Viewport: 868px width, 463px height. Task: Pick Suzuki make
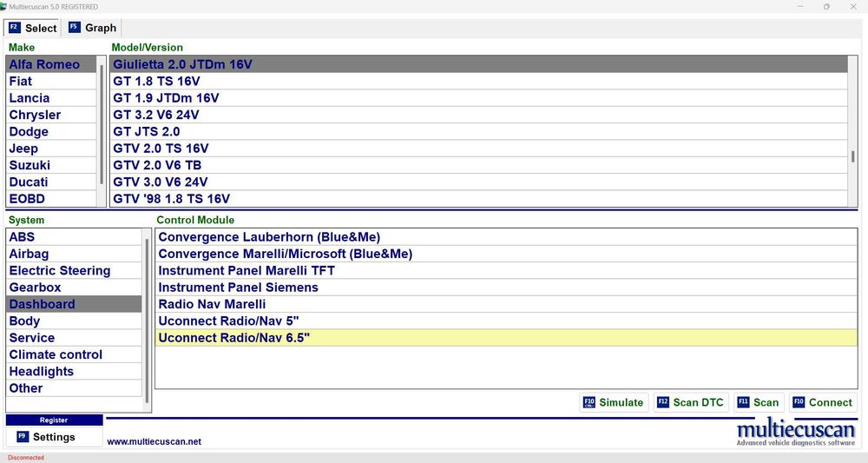point(51,165)
